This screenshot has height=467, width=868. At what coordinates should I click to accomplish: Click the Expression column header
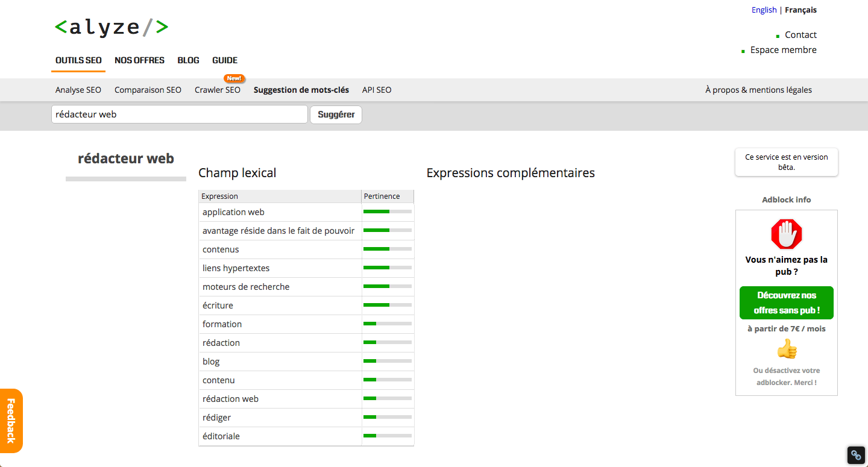280,196
